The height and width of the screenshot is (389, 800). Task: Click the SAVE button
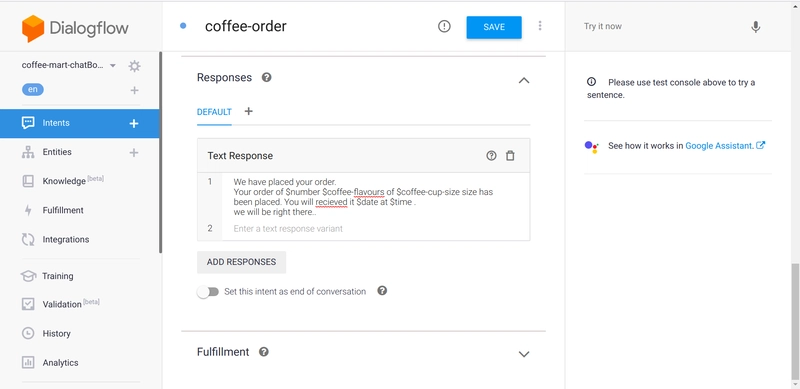[494, 28]
